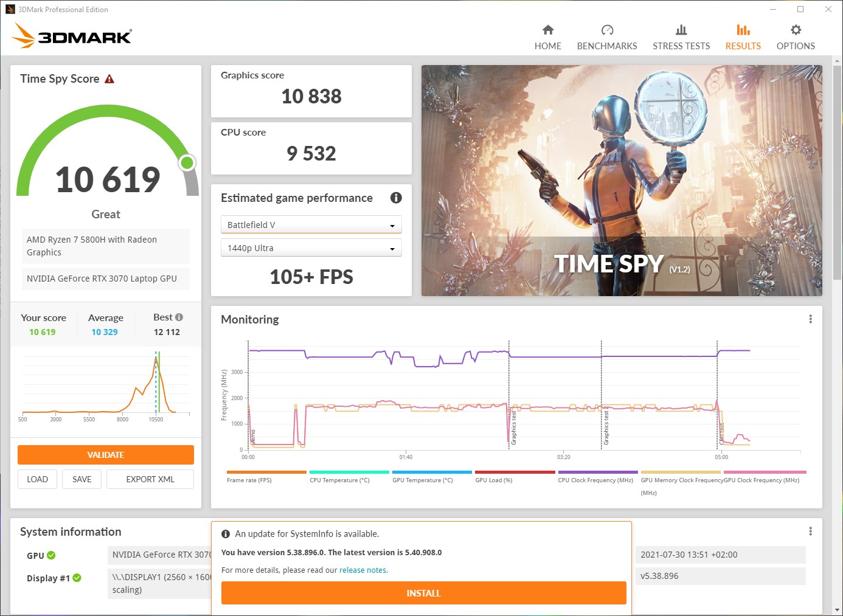The width and height of the screenshot is (843, 616).
Task: Toggle the Frame rate (FPS) legend entry
Action: [266, 477]
